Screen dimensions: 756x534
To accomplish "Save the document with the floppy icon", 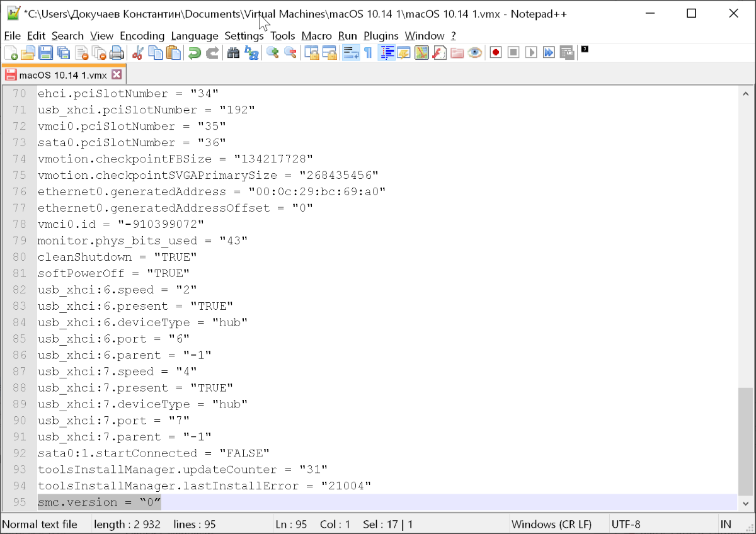I will tap(45, 53).
